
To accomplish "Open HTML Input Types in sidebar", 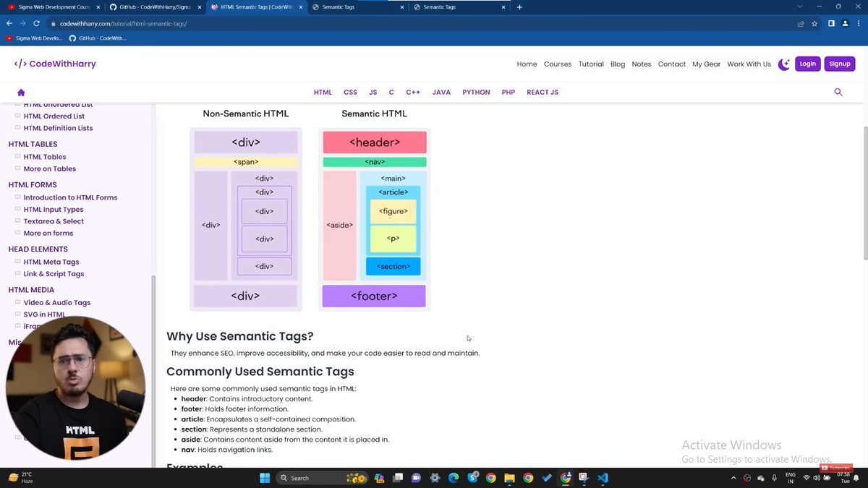I will click(54, 210).
